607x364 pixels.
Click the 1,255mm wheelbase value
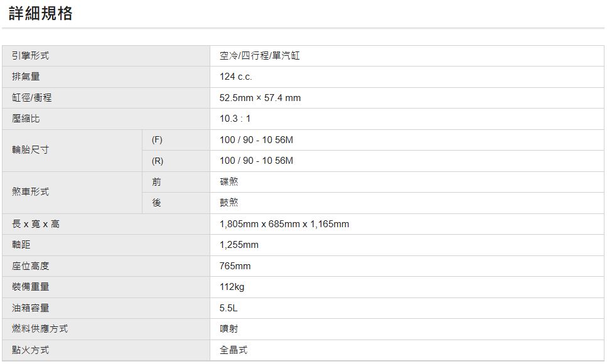pos(239,245)
